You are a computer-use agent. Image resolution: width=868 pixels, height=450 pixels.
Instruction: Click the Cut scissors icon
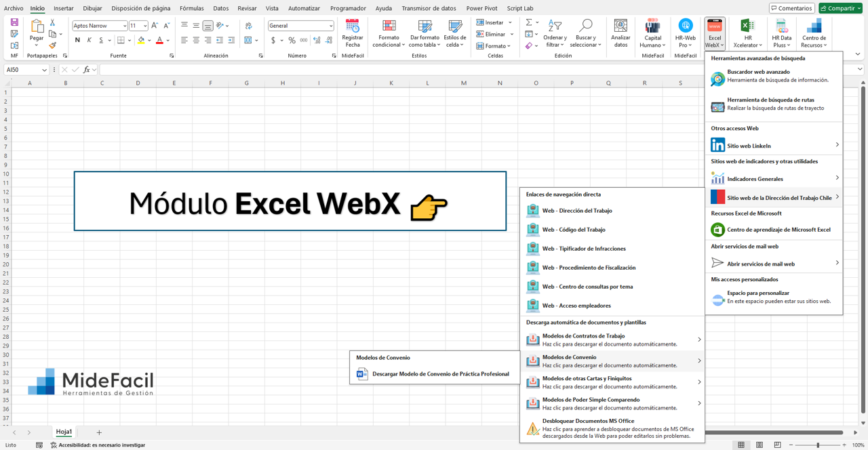[52, 22]
